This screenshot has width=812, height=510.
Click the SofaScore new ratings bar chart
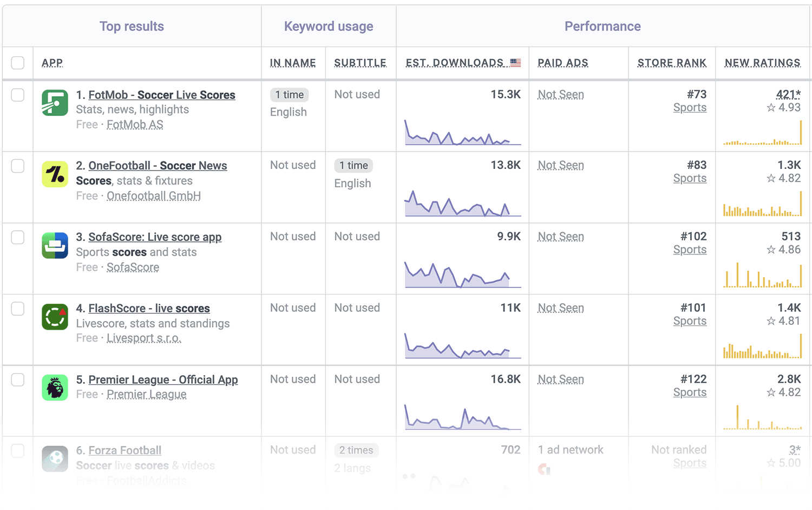click(x=762, y=275)
